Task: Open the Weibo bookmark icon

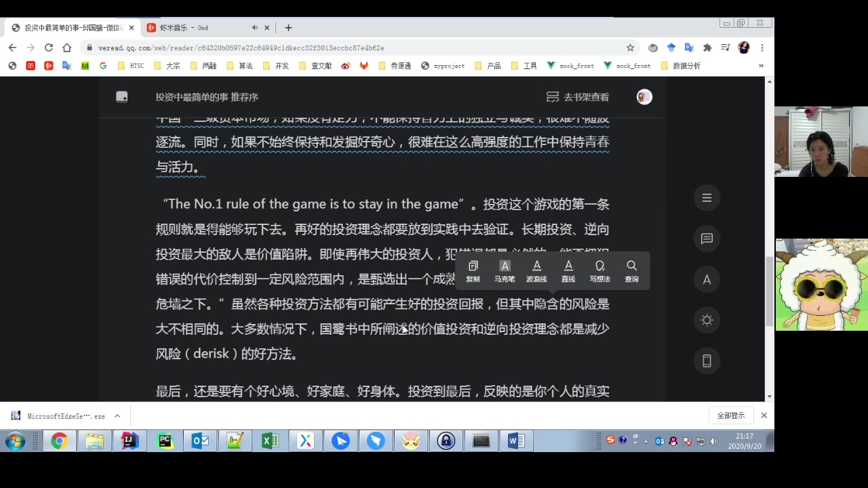Action: (346, 66)
